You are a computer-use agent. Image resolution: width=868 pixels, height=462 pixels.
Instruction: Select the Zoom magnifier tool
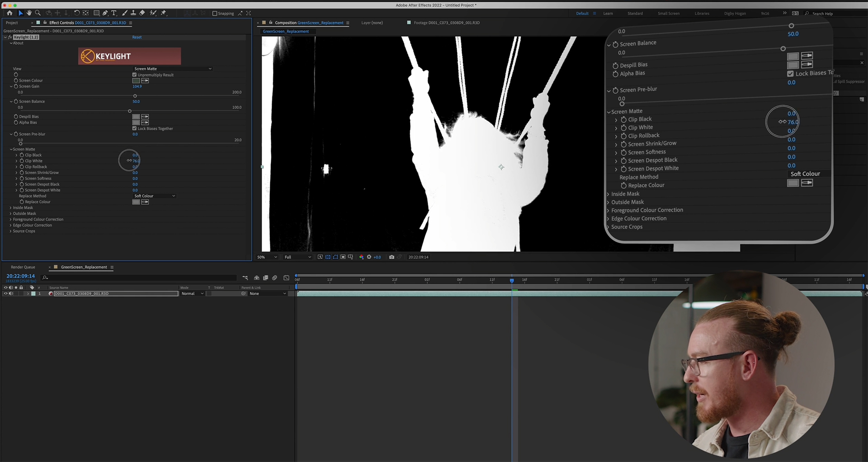click(x=38, y=13)
